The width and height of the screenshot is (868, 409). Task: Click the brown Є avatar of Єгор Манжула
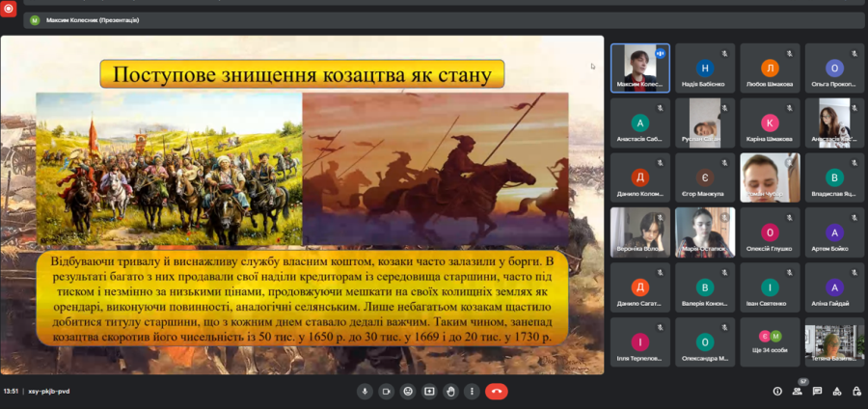pyautogui.click(x=705, y=177)
